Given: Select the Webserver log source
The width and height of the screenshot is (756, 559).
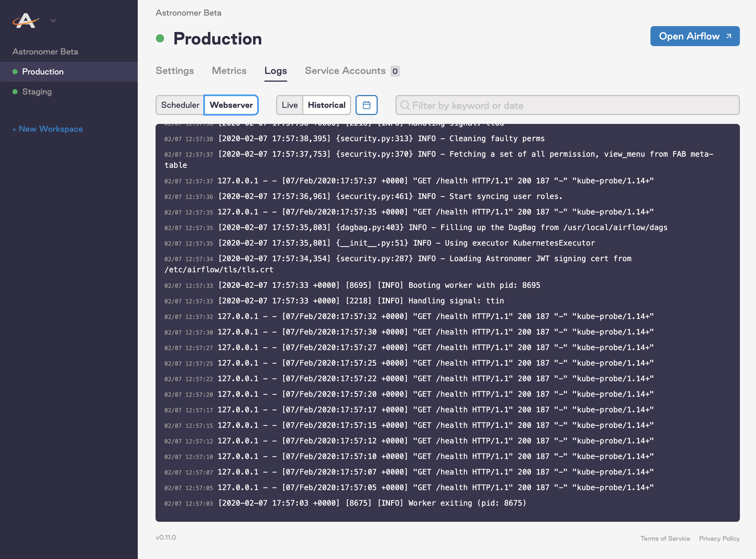Looking at the screenshot, I should click(231, 105).
